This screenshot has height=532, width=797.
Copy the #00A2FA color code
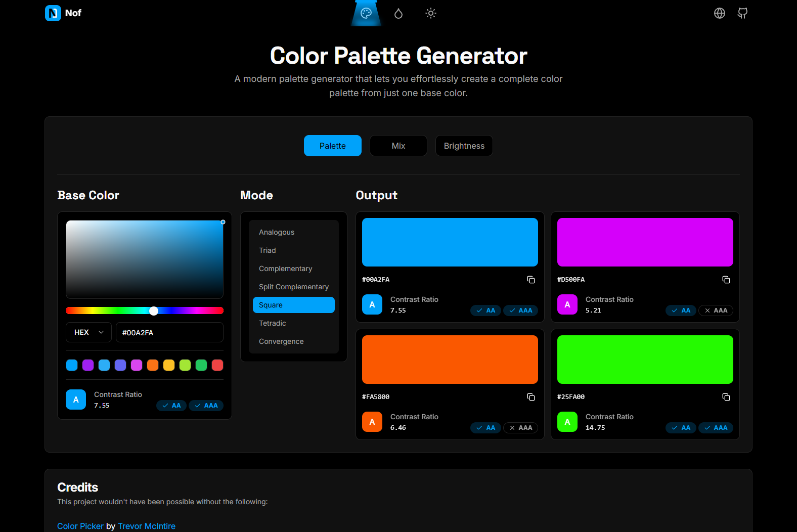click(531, 280)
